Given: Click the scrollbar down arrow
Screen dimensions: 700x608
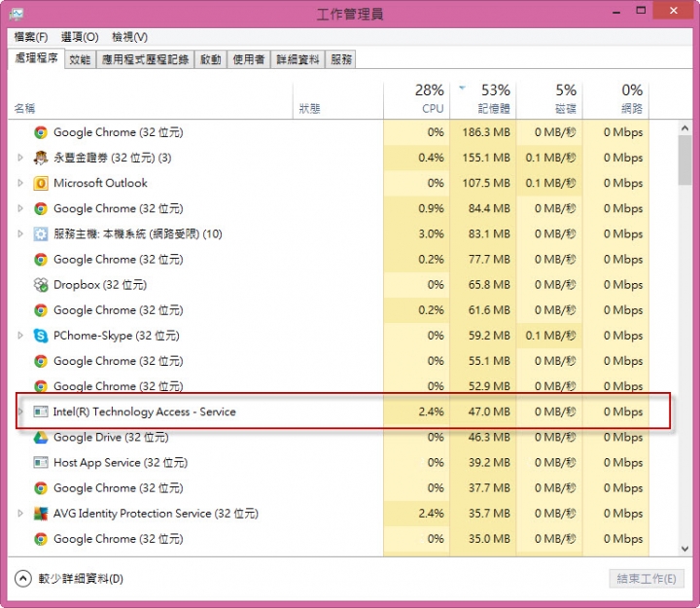Looking at the screenshot, I should [x=684, y=549].
